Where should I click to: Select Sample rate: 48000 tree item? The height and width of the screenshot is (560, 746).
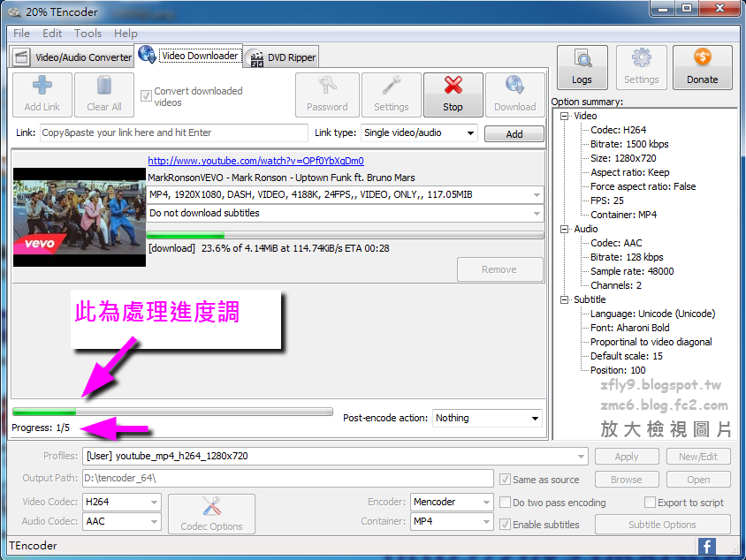[x=632, y=271]
